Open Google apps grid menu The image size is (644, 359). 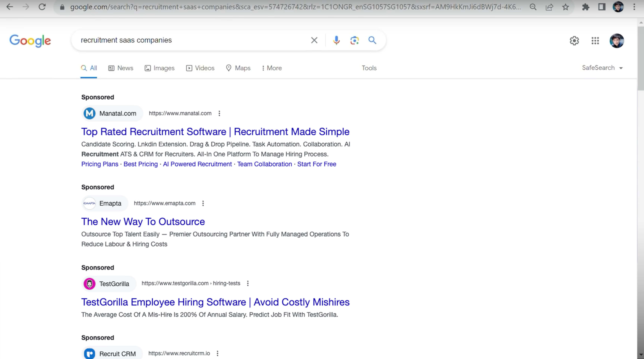595,41
